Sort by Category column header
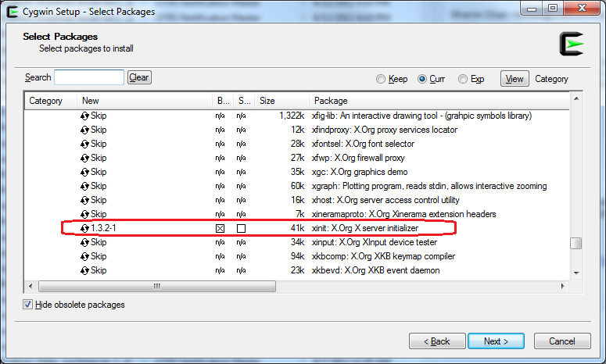Screen dimensions: 606x364 pyautogui.click(x=51, y=101)
